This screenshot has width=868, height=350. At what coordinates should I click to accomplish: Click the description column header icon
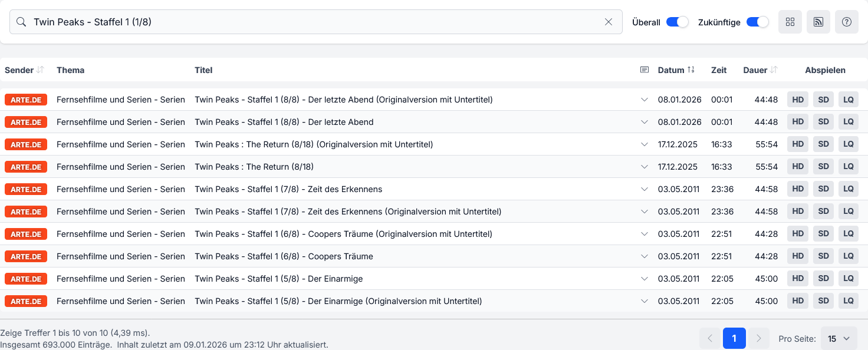coord(645,70)
